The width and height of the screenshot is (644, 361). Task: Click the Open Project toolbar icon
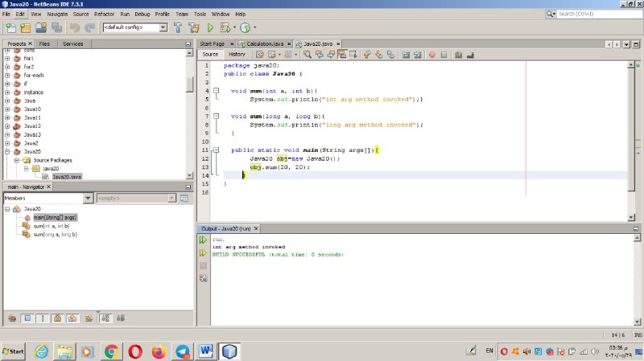[41, 27]
